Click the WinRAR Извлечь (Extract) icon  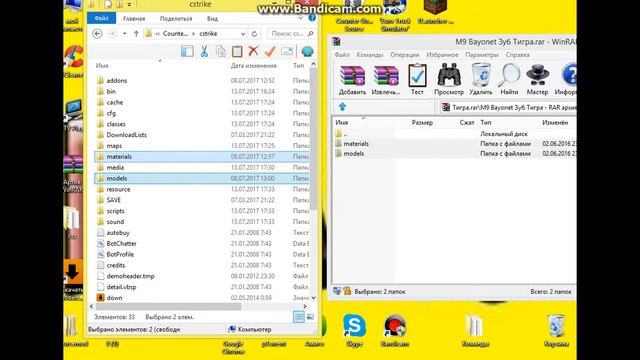click(386, 76)
